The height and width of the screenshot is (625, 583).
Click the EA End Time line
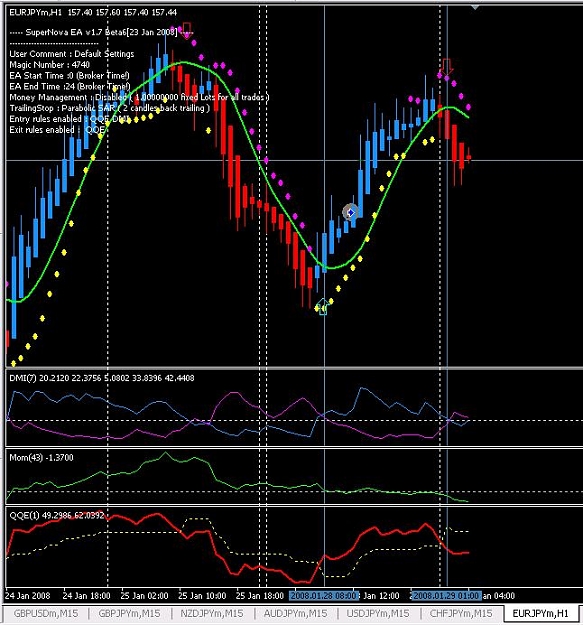(70, 86)
